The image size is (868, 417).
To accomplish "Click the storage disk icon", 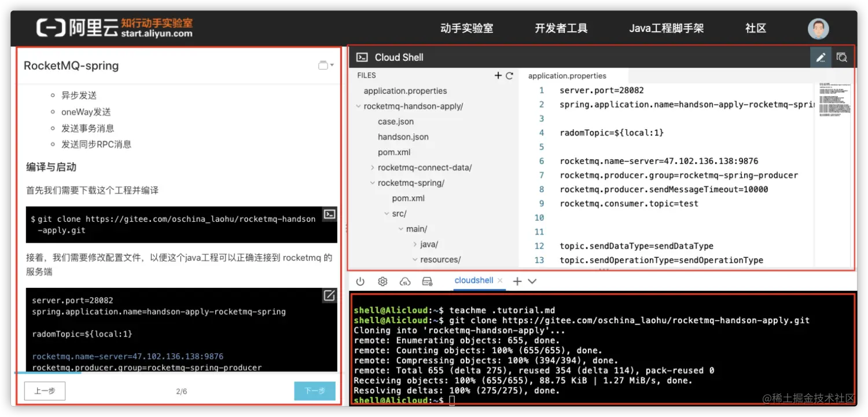I will tap(428, 281).
